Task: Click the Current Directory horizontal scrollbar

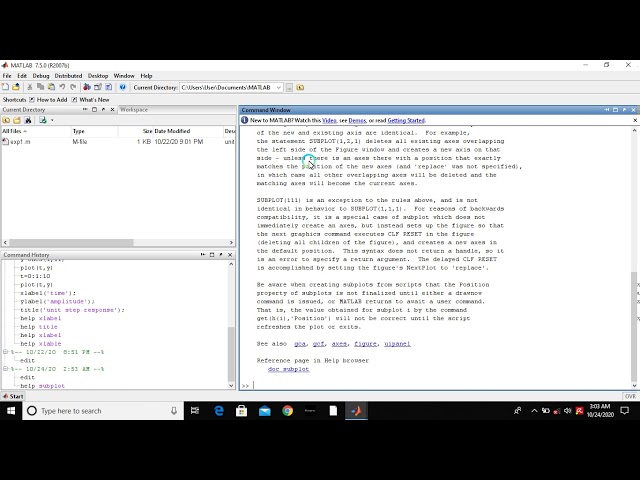Action: click(71, 242)
